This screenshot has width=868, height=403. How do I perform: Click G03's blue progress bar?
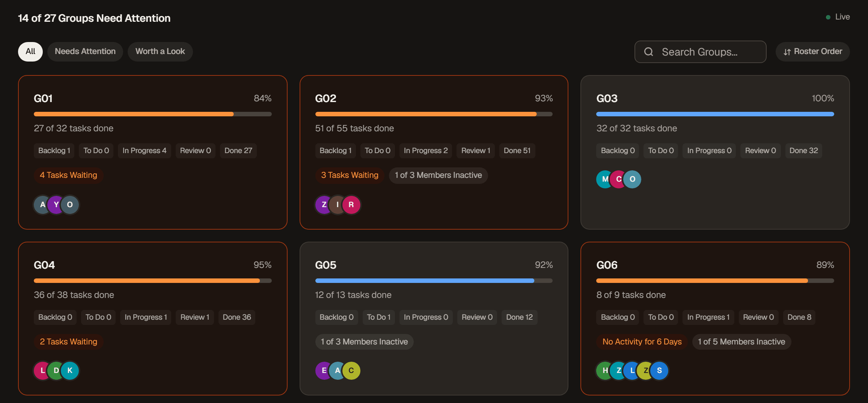coord(715,114)
